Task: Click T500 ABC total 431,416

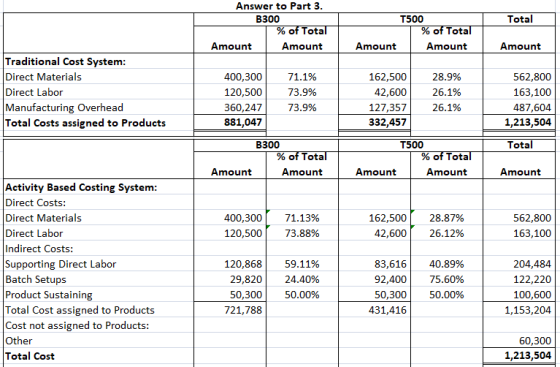Action: pyautogui.click(x=388, y=310)
